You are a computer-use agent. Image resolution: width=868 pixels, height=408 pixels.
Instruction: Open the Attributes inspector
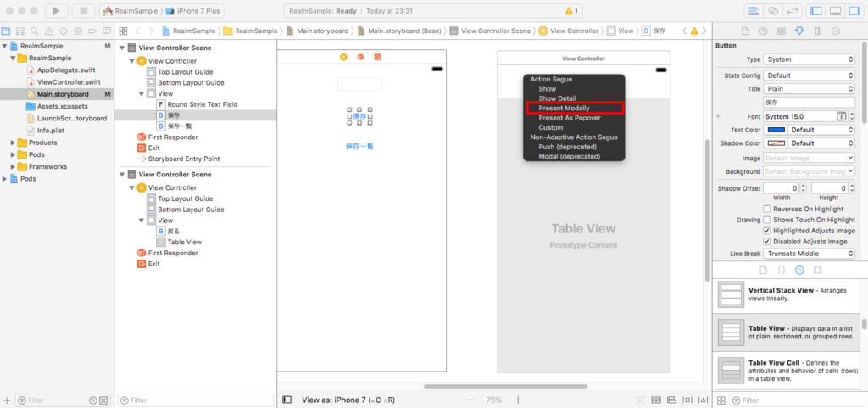[799, 31]
